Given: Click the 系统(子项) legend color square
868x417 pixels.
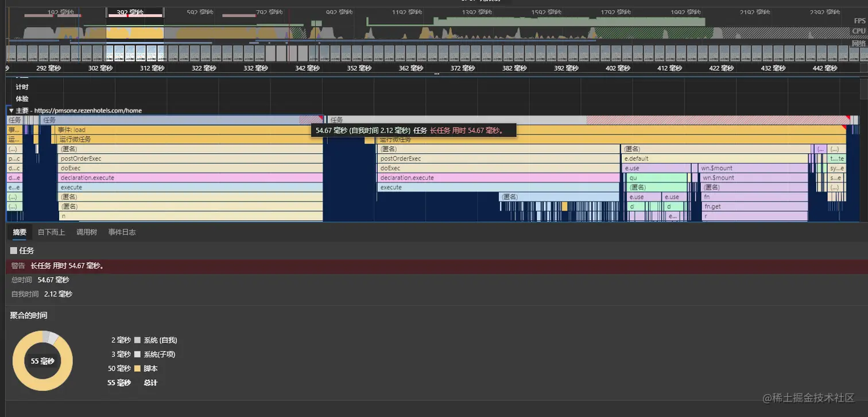Looking at the screenshot, I should pos(137,354).
